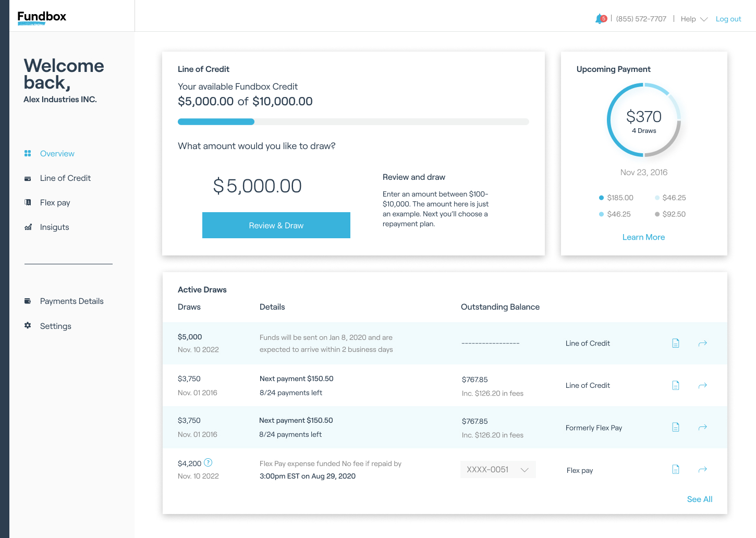Open Flex pay sidebar item
756x538 pixels.
(x=55, y=203)
